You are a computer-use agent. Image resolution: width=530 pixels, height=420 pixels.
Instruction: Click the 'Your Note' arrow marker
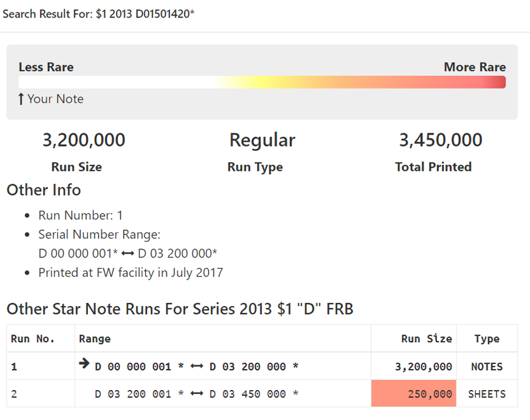pyautogui.click(x=21, y=99)
